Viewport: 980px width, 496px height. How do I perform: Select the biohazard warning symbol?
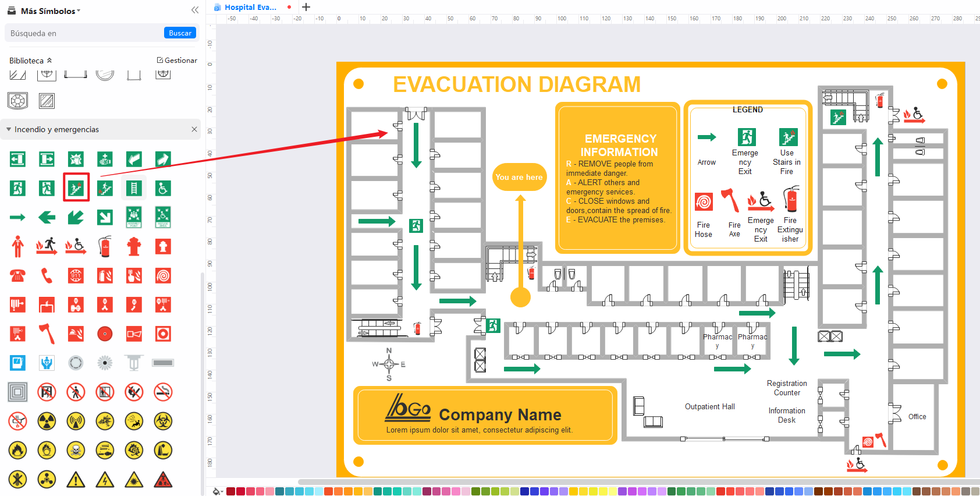tap(163, 421)
